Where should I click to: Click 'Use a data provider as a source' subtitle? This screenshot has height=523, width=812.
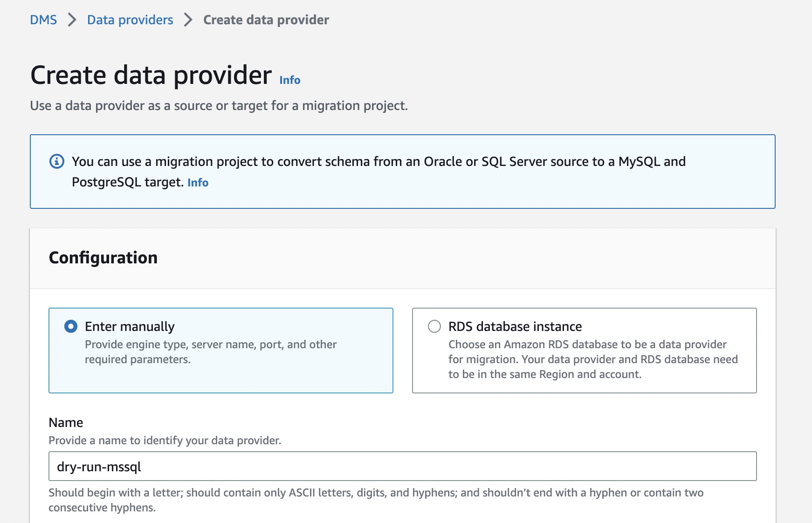tap(219, 106)
